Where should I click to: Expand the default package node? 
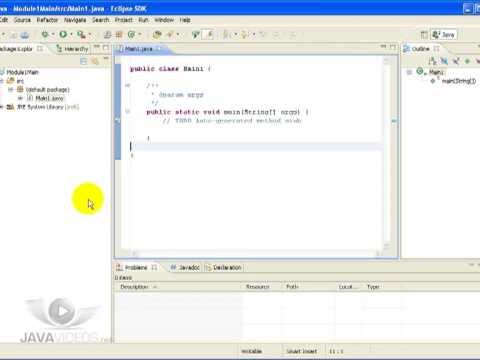coord(11,89)
